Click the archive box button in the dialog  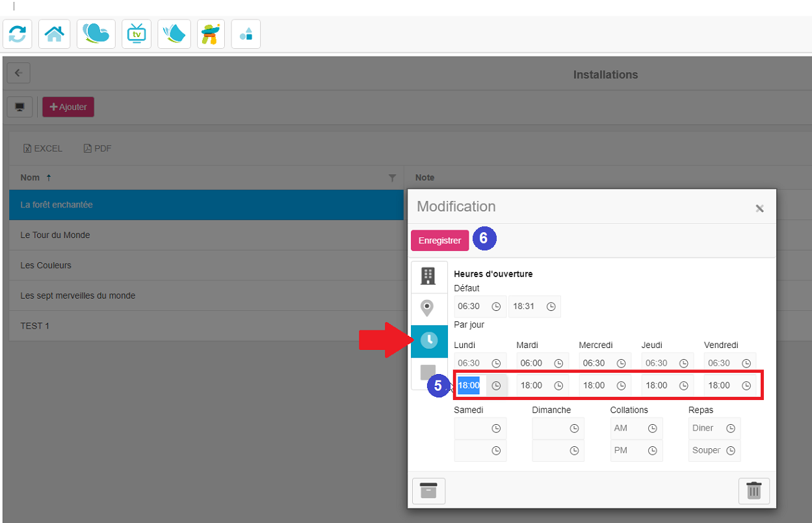(428, 490)
